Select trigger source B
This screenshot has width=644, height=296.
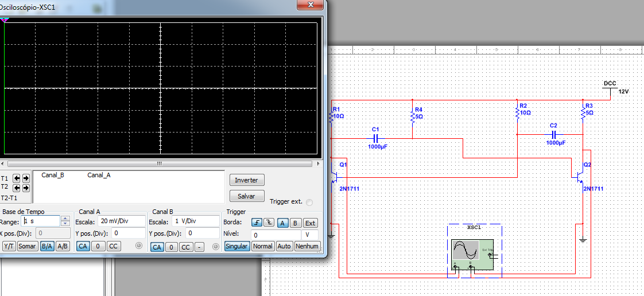click(295, 223)
